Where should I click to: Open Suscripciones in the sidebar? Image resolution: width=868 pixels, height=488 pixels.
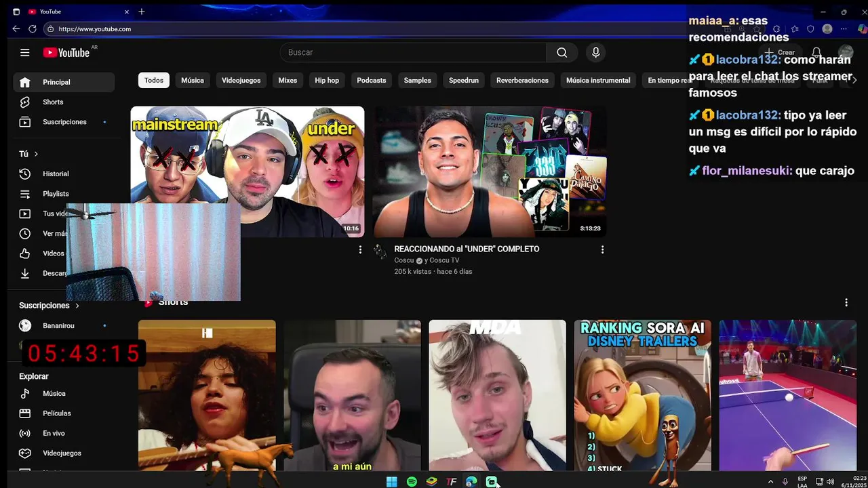64,122
